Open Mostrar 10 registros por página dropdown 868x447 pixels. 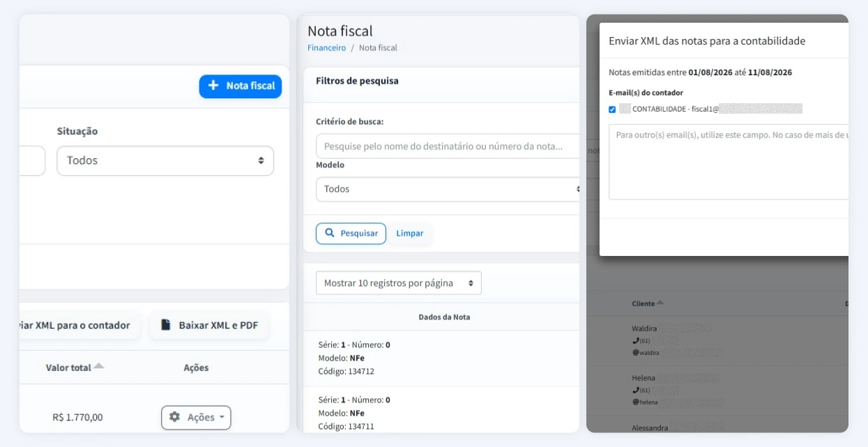point(399,283)
